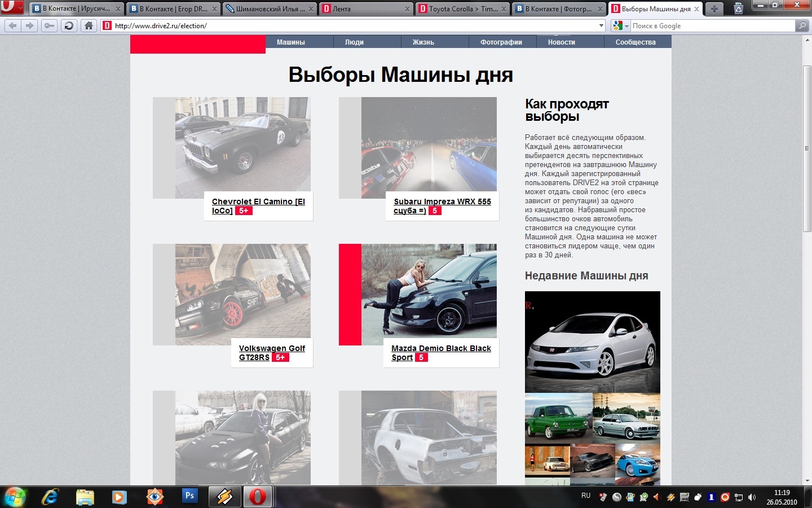
Task: Open the clock showing 11:19
Action: pos(782,497)
